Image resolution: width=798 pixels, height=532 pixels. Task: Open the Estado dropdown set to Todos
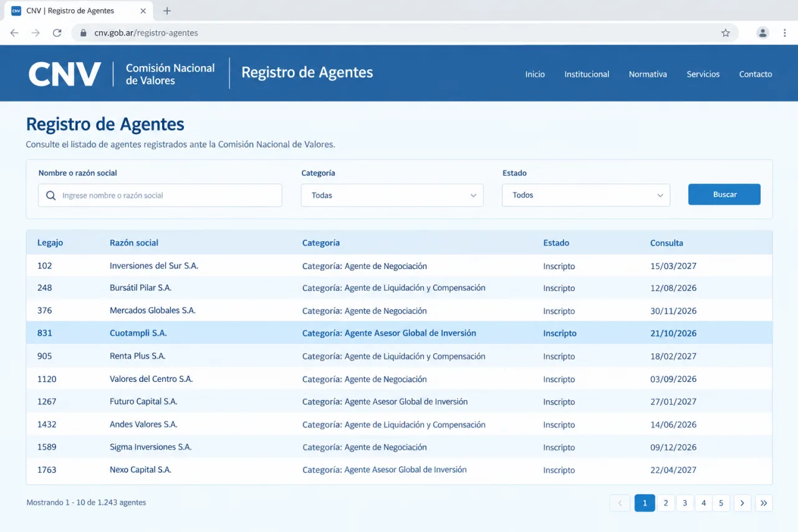pos(586,195)
